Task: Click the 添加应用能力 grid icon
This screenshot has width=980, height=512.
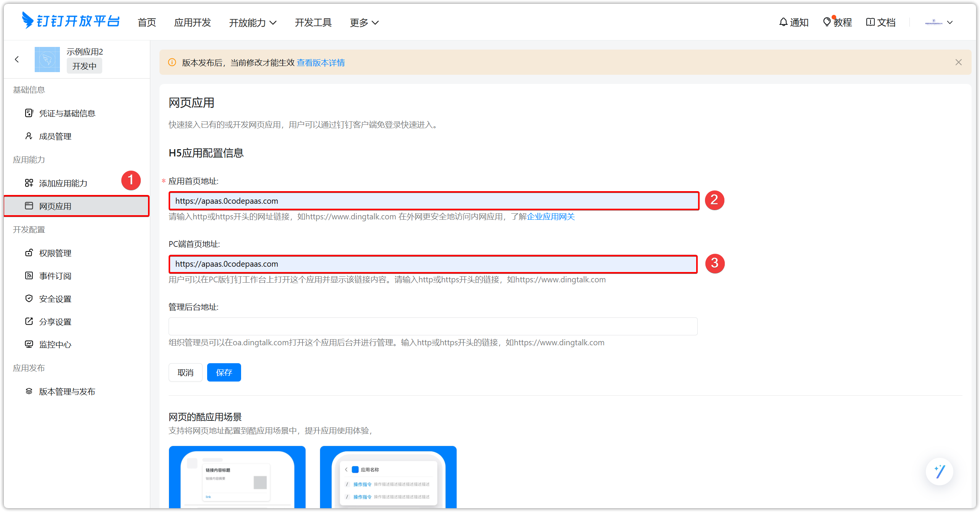Action: 29,183
